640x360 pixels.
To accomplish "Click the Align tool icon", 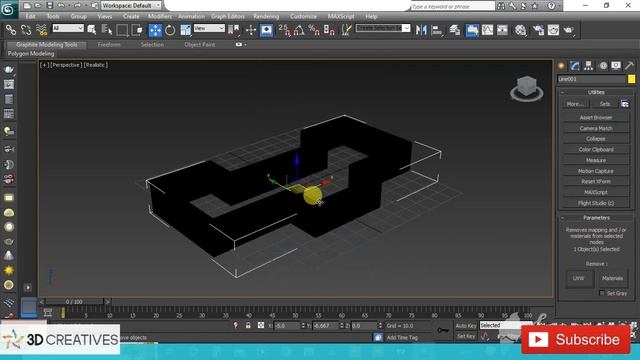I will pos(436,30).
